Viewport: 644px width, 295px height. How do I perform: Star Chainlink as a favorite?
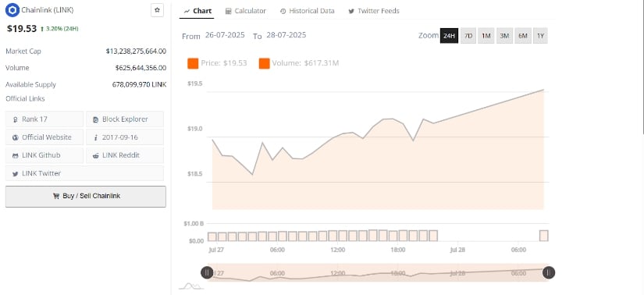click(157, 10)
